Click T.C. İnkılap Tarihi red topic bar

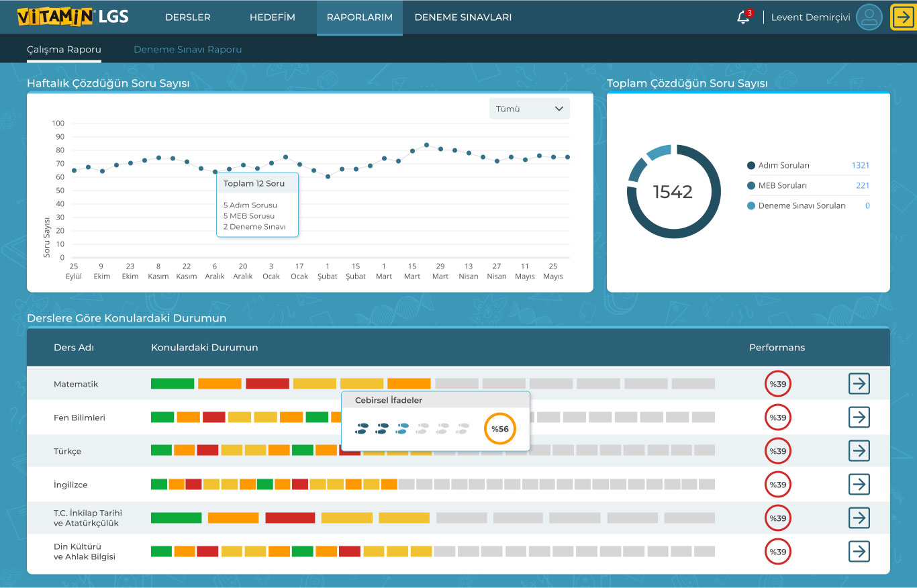pyautogui.click(x=290, y=518)
